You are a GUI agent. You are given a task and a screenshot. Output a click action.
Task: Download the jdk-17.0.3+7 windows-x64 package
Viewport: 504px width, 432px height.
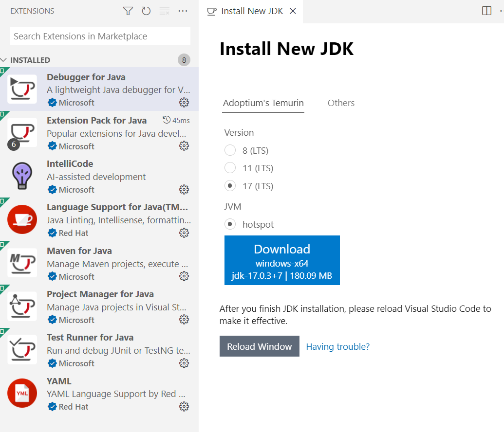pos(282,260)
